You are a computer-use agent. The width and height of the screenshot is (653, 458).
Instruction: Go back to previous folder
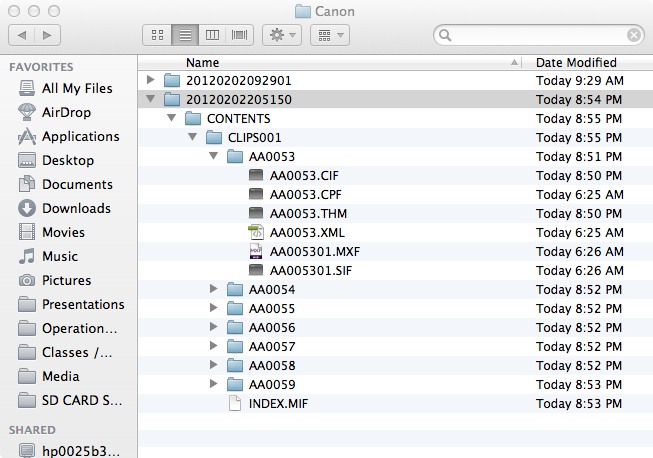coord(22,35)
